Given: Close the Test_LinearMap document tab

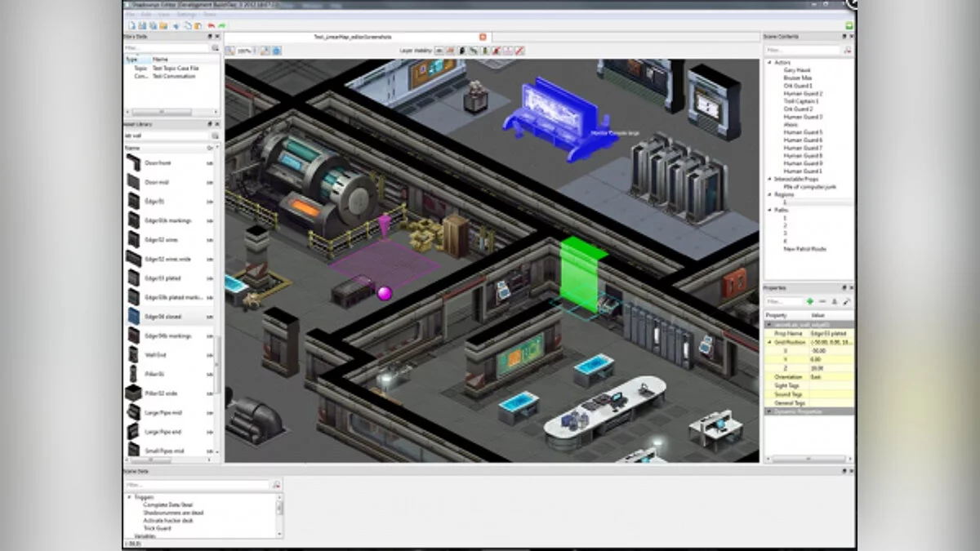Looking at the screenshot, I should click(483, 37).
